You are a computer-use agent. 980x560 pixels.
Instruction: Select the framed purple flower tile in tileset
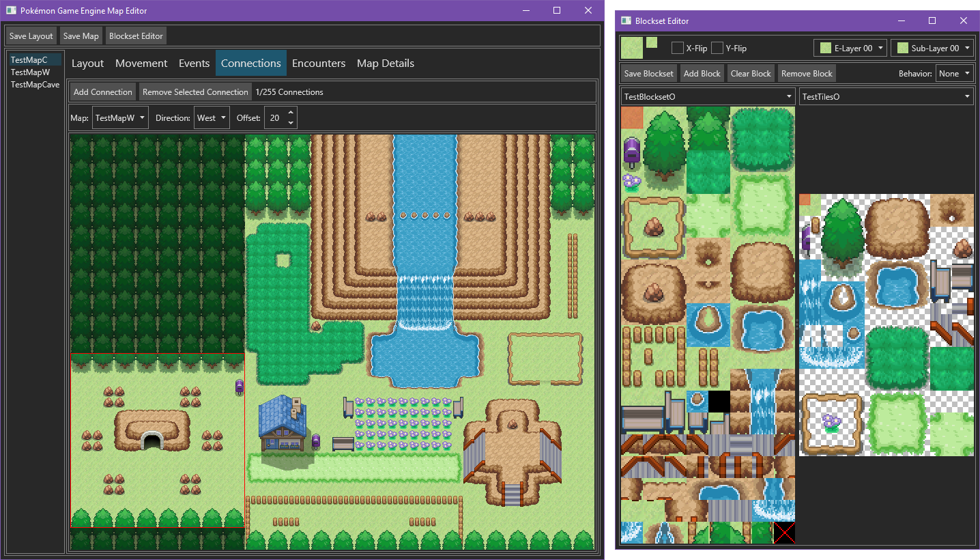pyautogui.click(x=832, y=423)
